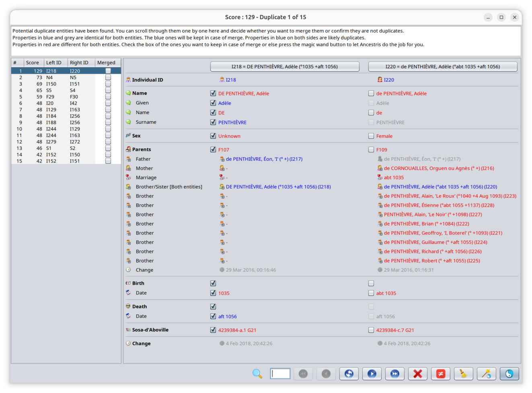Image resolution: width=532 pixels, height=393 pixels.
Task: Uncheck the left birth date 1035 checkbox
Action: (x=213, y=293)
